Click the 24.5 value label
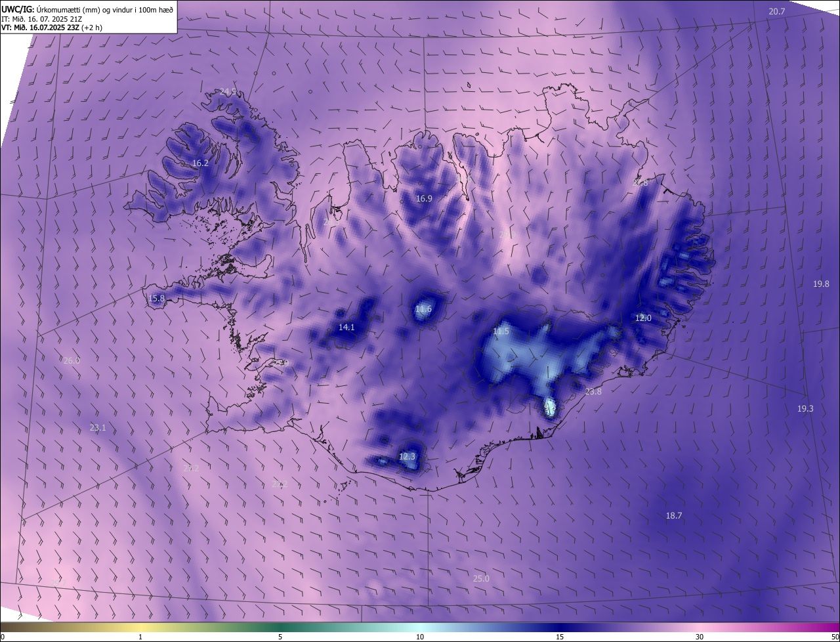The image size is (840, 642). tap(228, 92)
